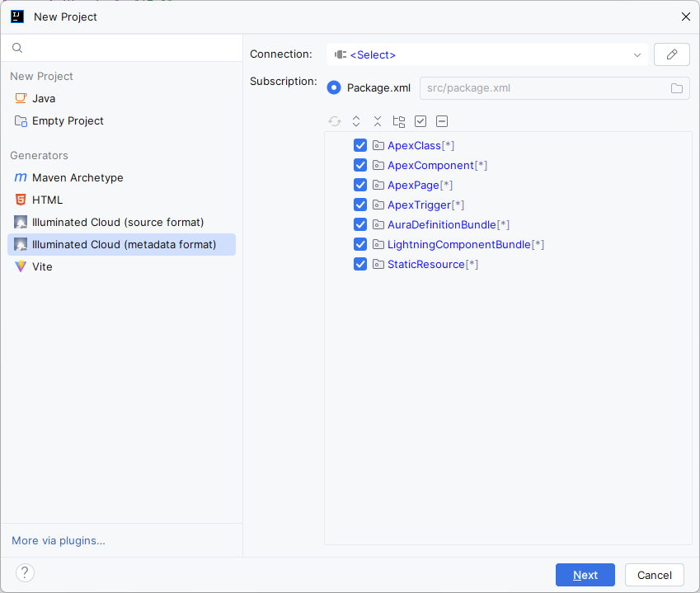Click the refresh metadata toolbar icon
Image resolution: width=700 pixels, height=593 pixels.
tap(335, 121)
